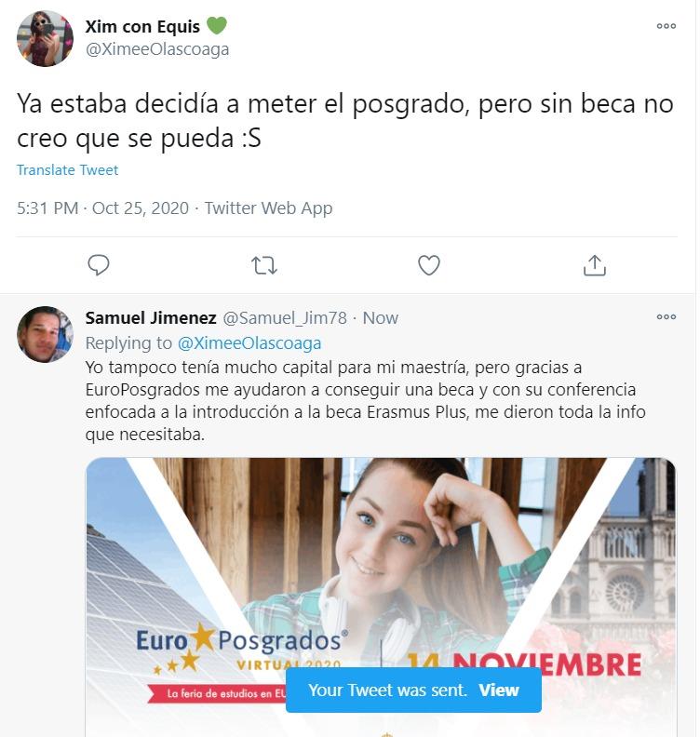This screenshot has width=700, height=737.
Task: Open more options on Samuel Jimenez reply
Action: click(666, 316)
